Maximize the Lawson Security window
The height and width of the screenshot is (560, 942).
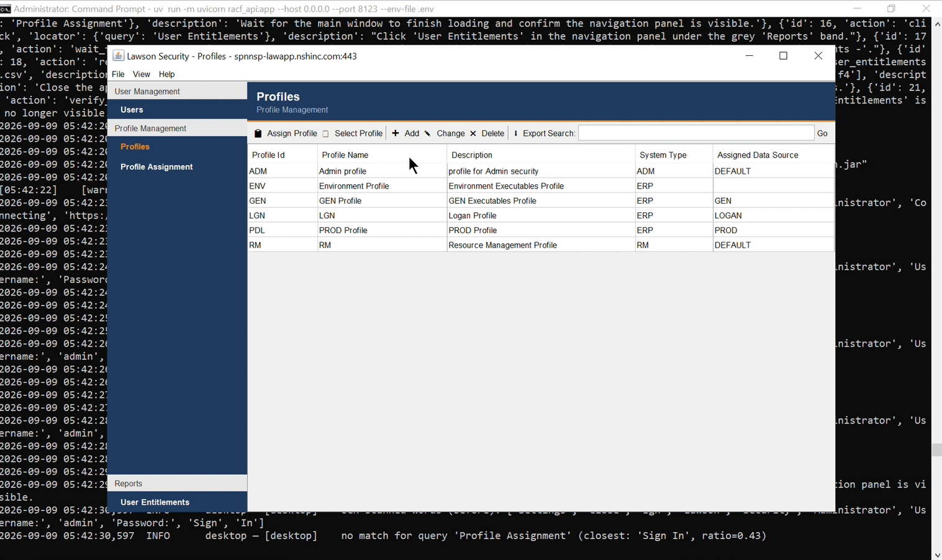pyautogui.click(x=784, y=56)
